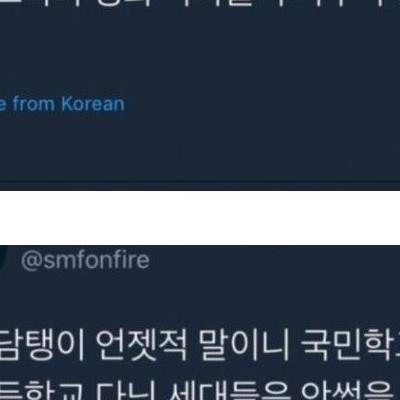Click the 'from Korean' translate link
The width and height of the screenshot is (400, 400).
coord(62,104)
